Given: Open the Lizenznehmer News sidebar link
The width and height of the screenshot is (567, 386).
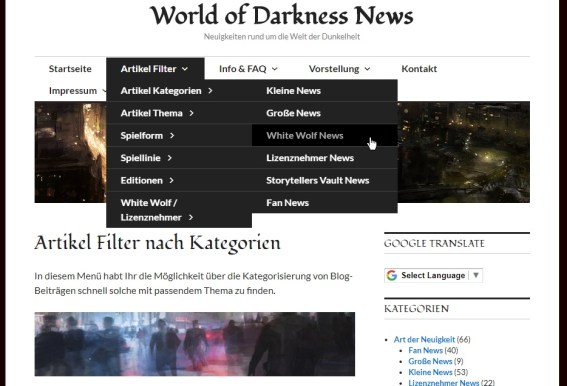Looking at the screenshot, I should tap(444, 382).
